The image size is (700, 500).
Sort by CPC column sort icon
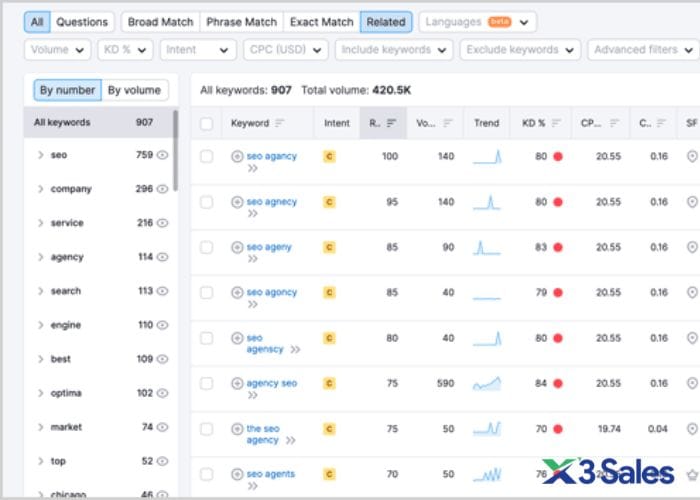click(x=614, y=123)
